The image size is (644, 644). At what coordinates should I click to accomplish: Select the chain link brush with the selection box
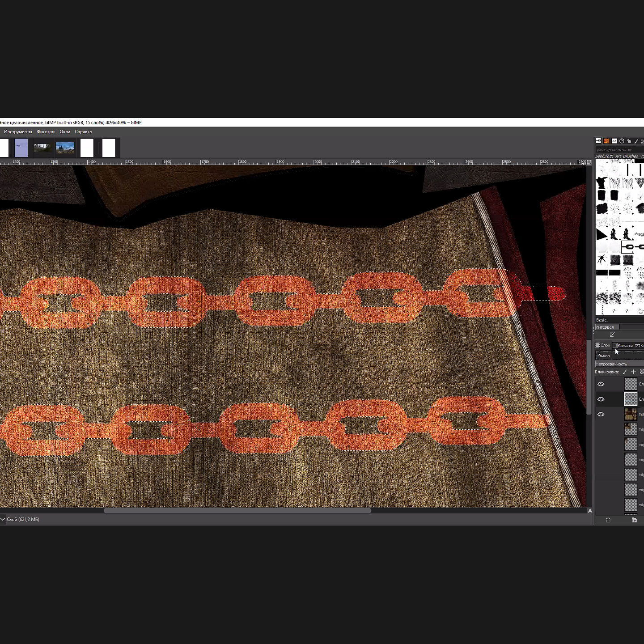pyautogui.click(x=628, y=247)
